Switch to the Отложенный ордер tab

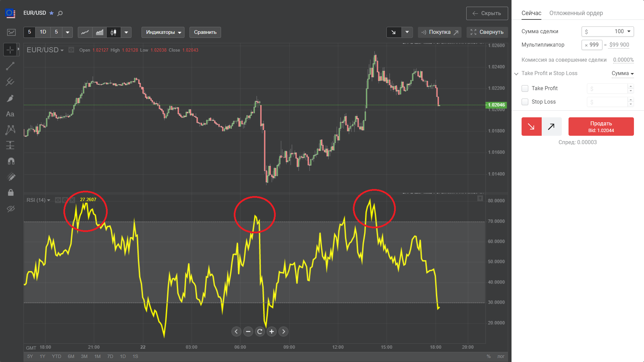[x=576, y=13]
